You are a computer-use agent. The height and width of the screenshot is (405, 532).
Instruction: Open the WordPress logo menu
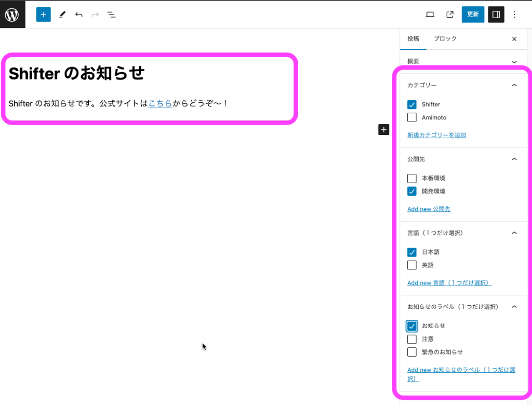coord(12,15)
